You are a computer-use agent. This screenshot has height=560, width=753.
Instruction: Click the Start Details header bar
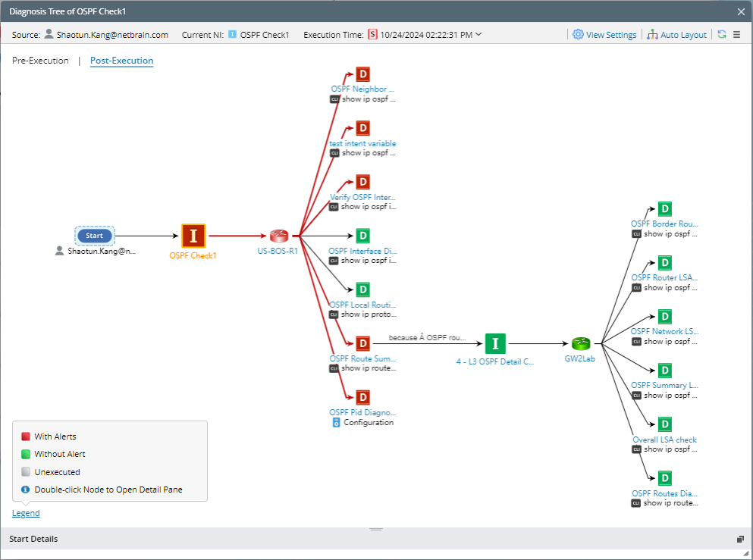pyautogui.click(x=376, y=539)
